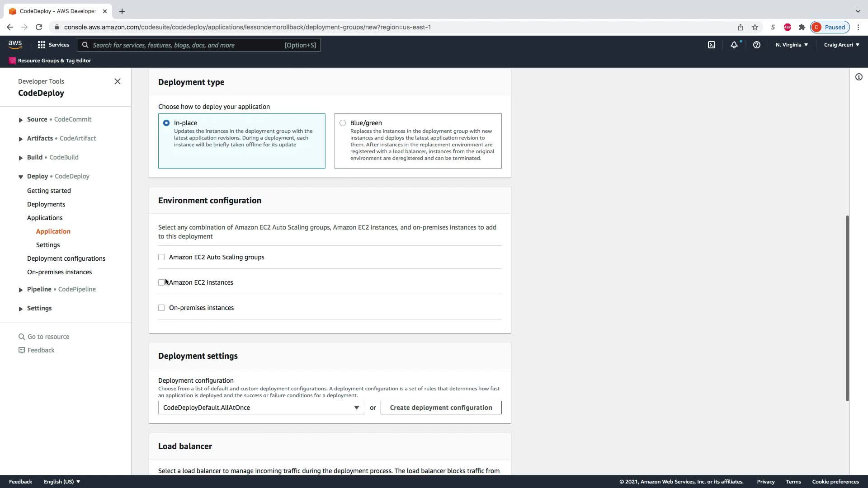Open AWS CloudShell terminal icon
868x488 pixels.
[711, 45]
